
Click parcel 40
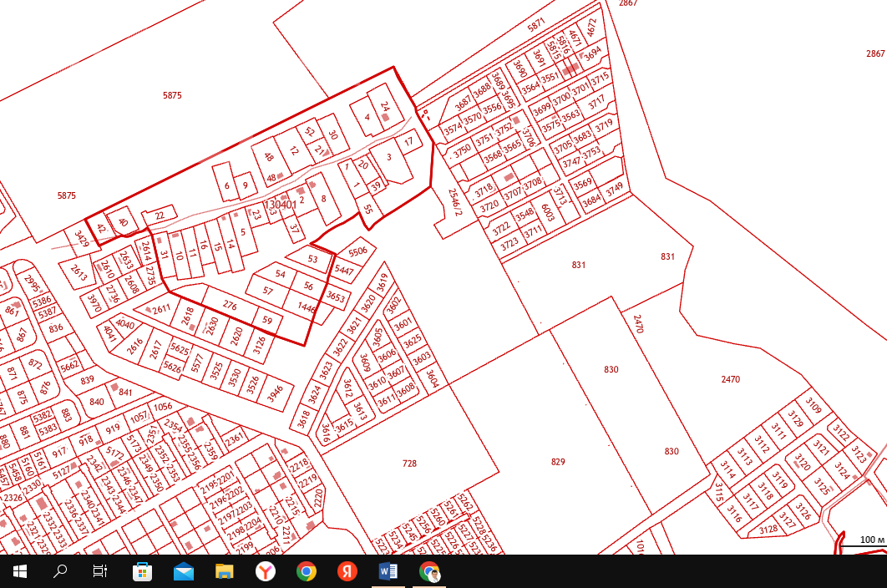(123, 222)
